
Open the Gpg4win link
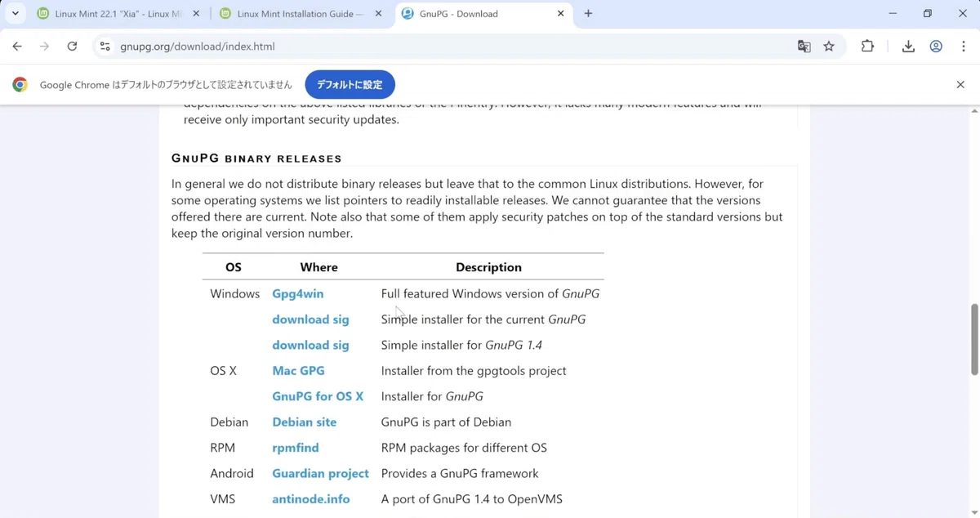[298, 293]
